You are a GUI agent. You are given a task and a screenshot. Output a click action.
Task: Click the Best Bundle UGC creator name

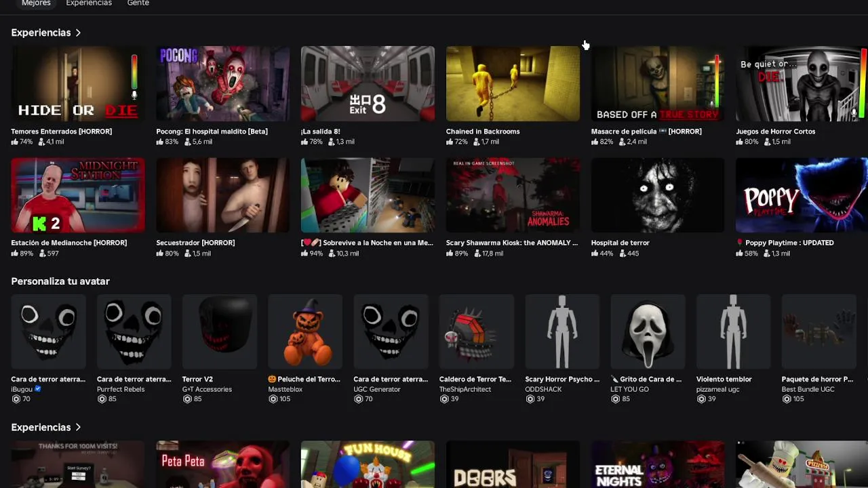pos(808,389)
